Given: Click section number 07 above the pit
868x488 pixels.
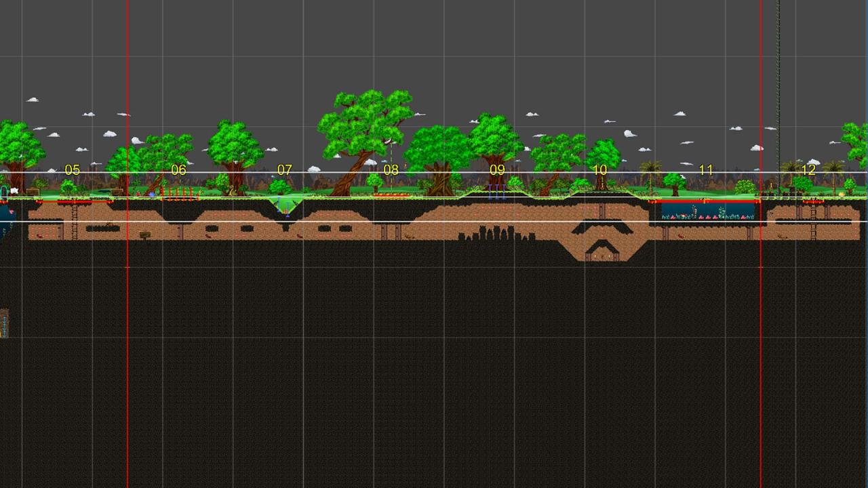Looking at the screenshot, I should (x=285, y=170).
